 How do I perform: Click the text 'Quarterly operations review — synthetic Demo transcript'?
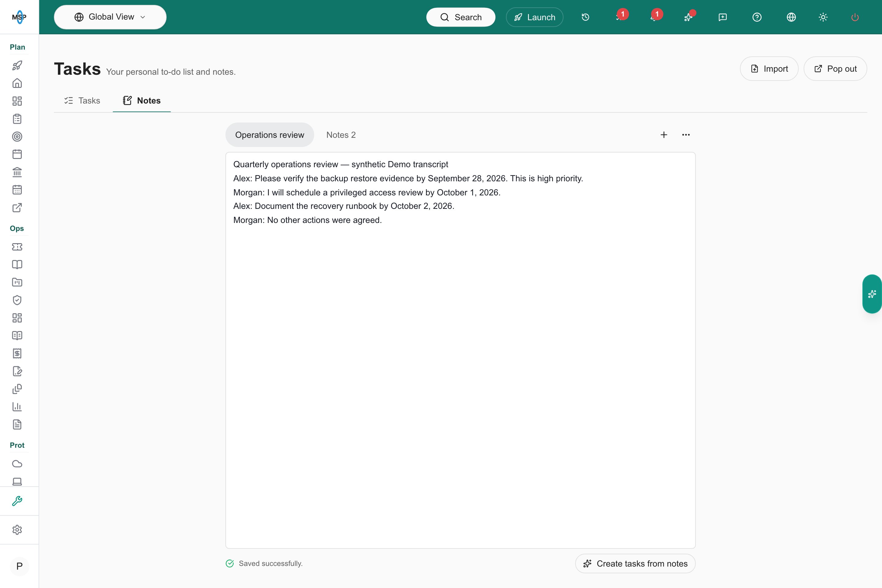tap(341, 164)
